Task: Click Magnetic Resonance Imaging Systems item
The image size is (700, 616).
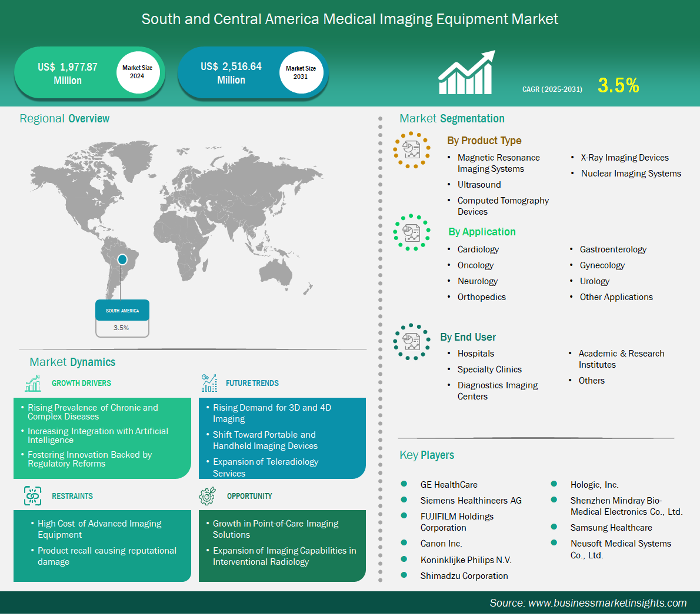Action: [x=499, y=163]
